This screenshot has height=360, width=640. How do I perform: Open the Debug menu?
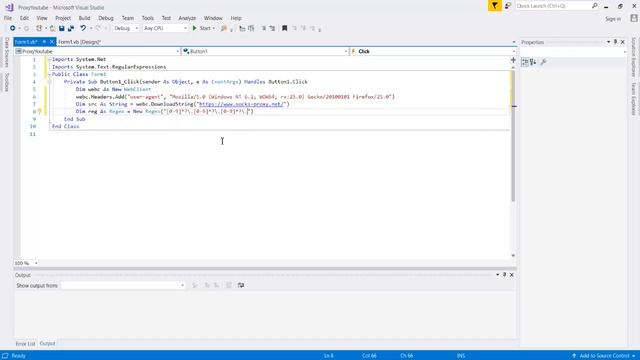tap(106, 18)
